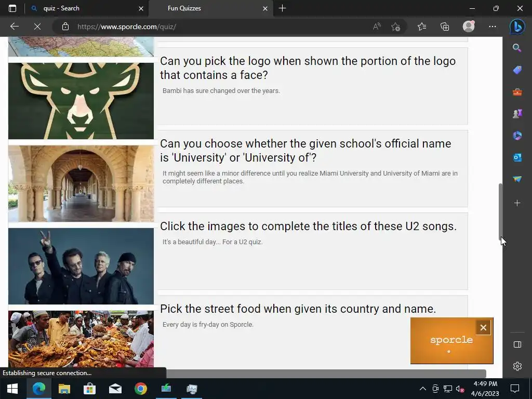Viewport: 532px width, 399px height.
Task: Open the sidebar Outlook icon
Action: tap(517, 157)
